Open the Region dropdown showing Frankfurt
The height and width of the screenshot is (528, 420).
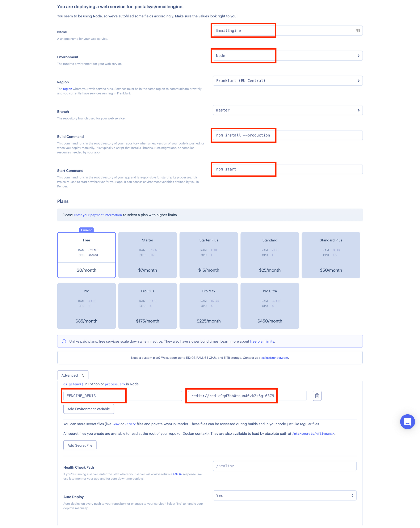[287, 81]
